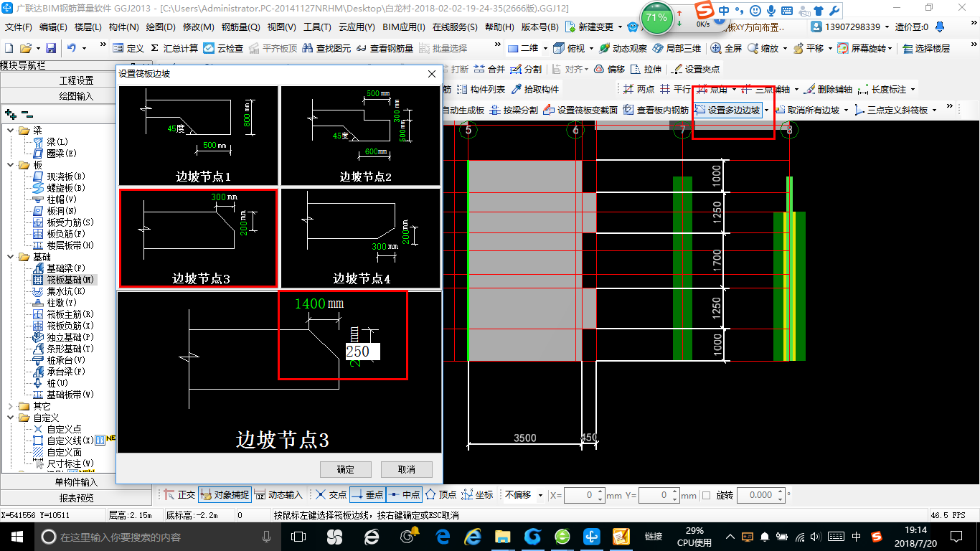Click the Save disk icon
Screen dimensions: 980x551
pyautogui.click(x=51, y=48)
